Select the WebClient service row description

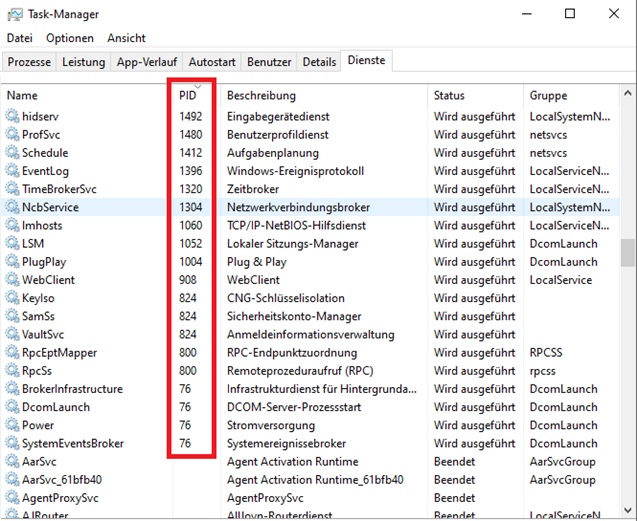(x=255, y=280)
